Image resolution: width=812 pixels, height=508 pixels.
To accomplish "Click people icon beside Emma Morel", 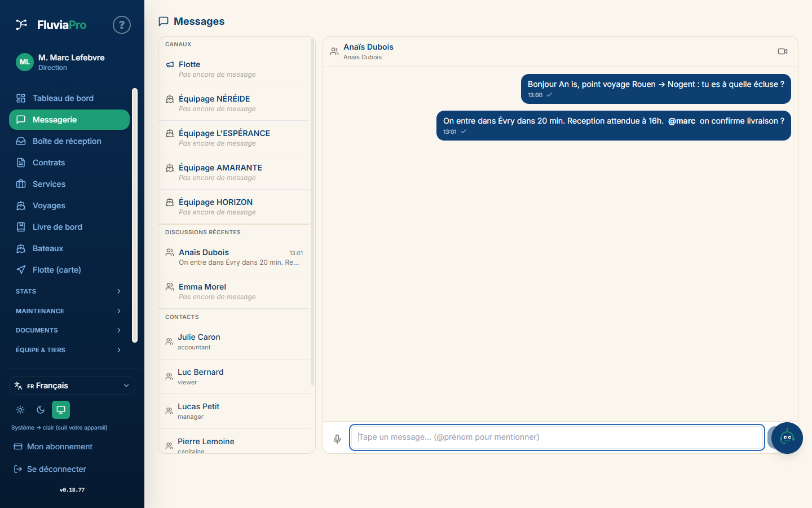I will pos(170,287).
